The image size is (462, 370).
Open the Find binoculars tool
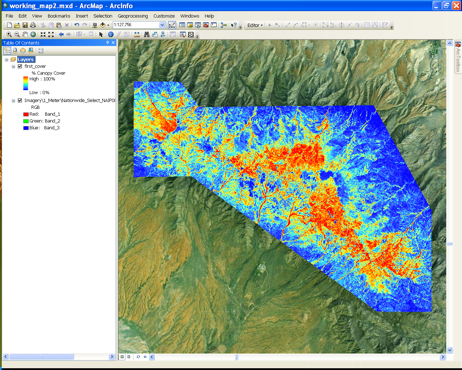pyautogui.click(x=147, y=34)
